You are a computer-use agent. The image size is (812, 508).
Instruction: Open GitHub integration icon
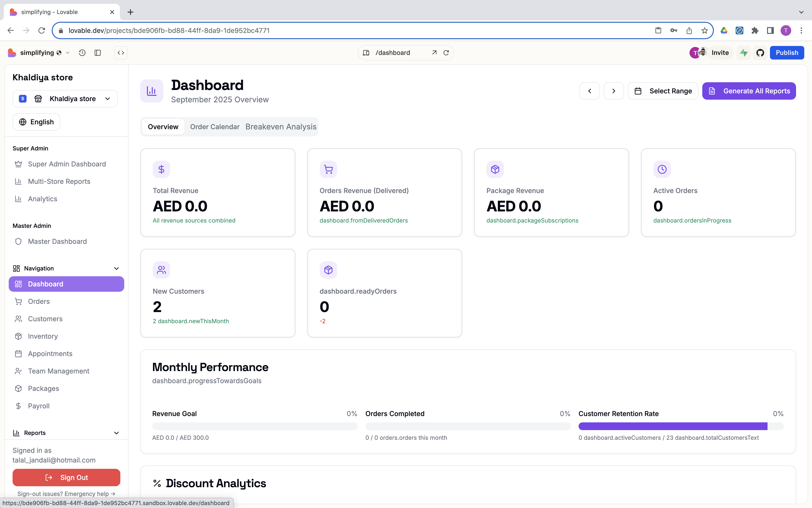click(x=760, y=53)
